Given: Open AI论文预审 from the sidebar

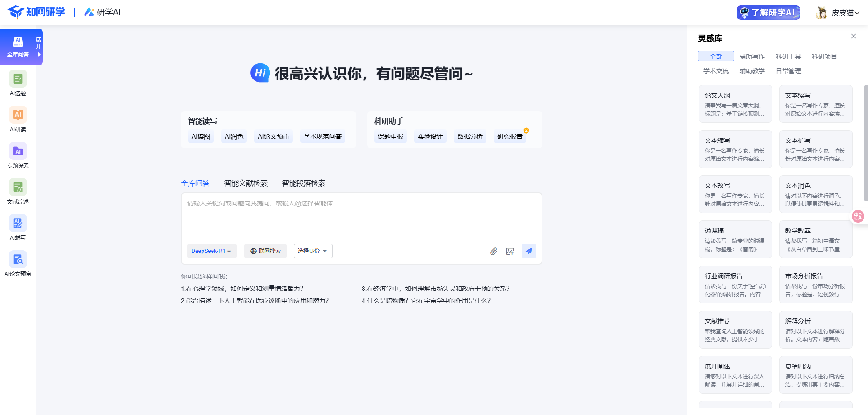Looking at the screenshot, I should 18,260.
